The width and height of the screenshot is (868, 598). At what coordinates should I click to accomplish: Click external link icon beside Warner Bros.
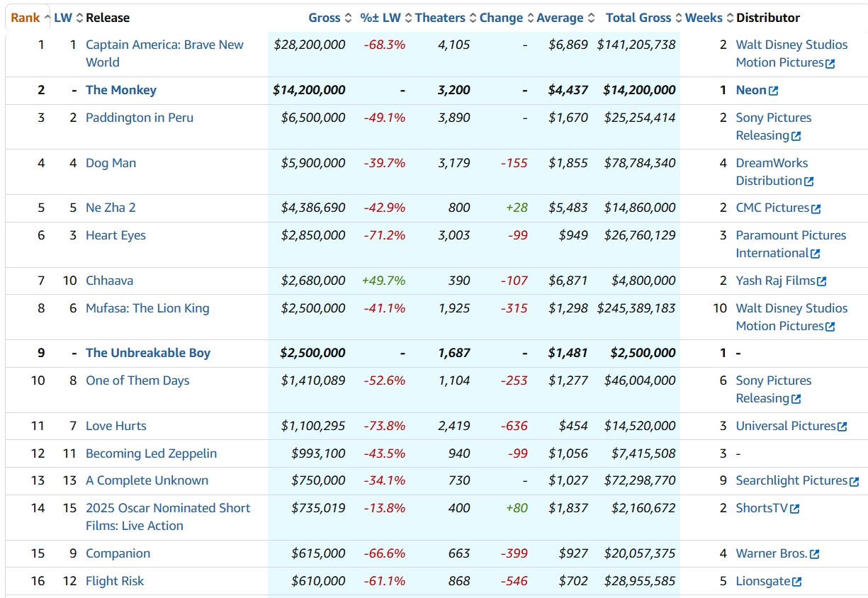[x=815, y=554]
